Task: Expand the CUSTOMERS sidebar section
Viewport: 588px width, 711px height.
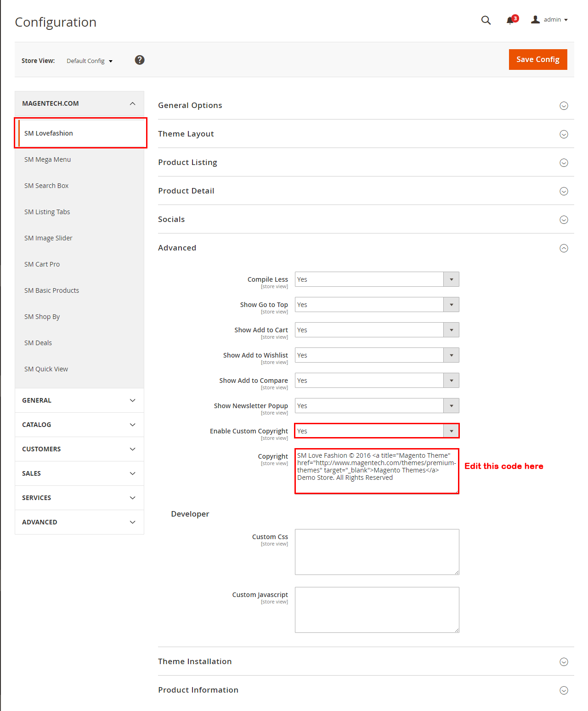Action: tap(79, 449)
